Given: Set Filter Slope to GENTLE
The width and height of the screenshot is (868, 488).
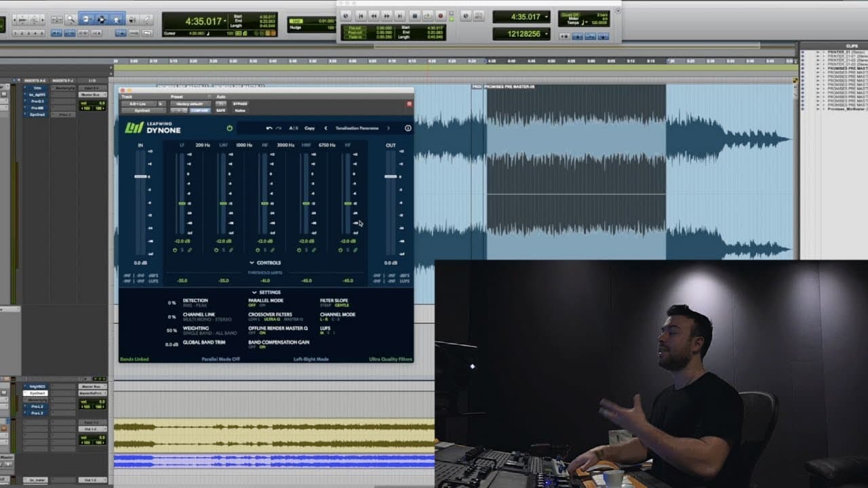Looking at the screenshot, I should tap(342, 306).
